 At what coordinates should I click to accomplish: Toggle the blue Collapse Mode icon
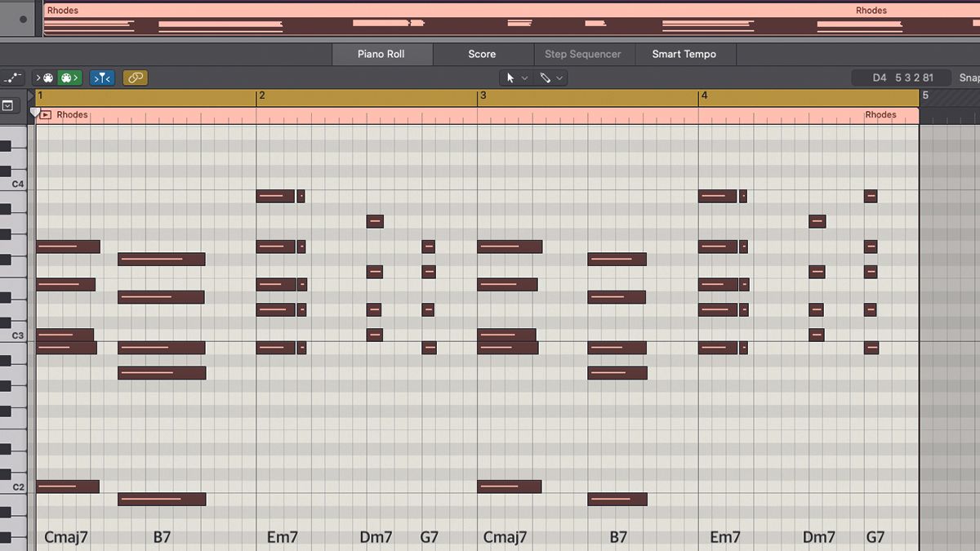click(101, 78)
